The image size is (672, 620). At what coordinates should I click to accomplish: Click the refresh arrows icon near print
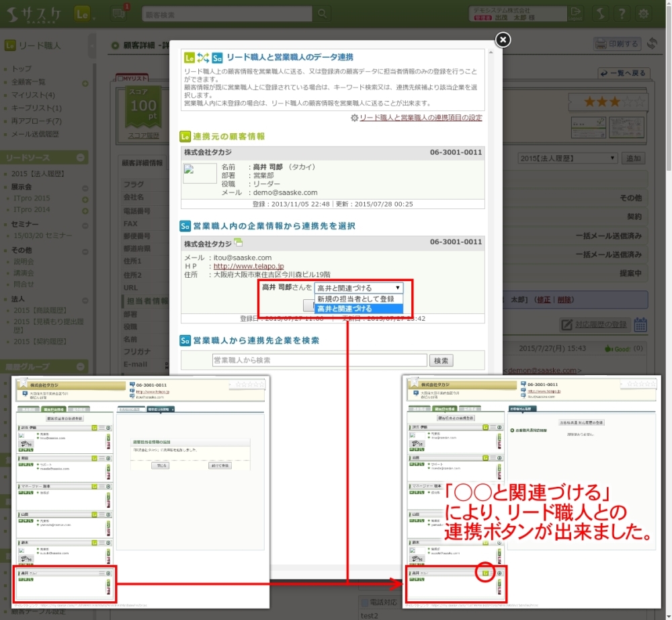click(x=652, y=44)
